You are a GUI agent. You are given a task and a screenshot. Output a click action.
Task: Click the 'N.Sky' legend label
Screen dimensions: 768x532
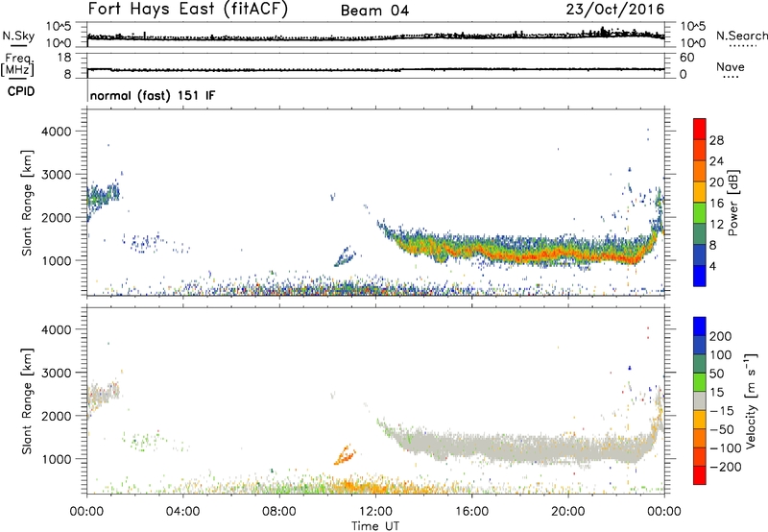[x=18, y=36]
